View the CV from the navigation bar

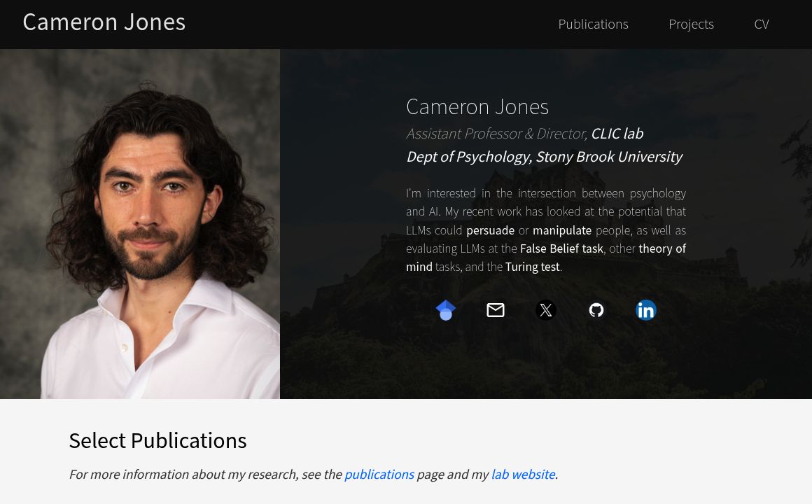[762, 23]
